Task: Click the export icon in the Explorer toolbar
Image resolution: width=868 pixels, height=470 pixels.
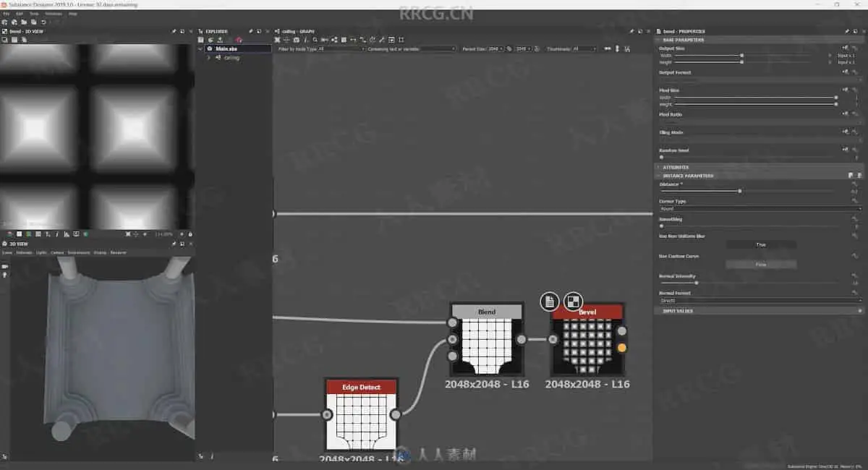Action: coord(220,40)
